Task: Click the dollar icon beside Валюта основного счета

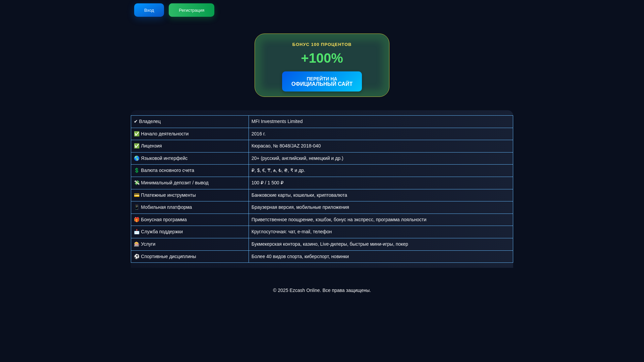Action: (137, 170)
